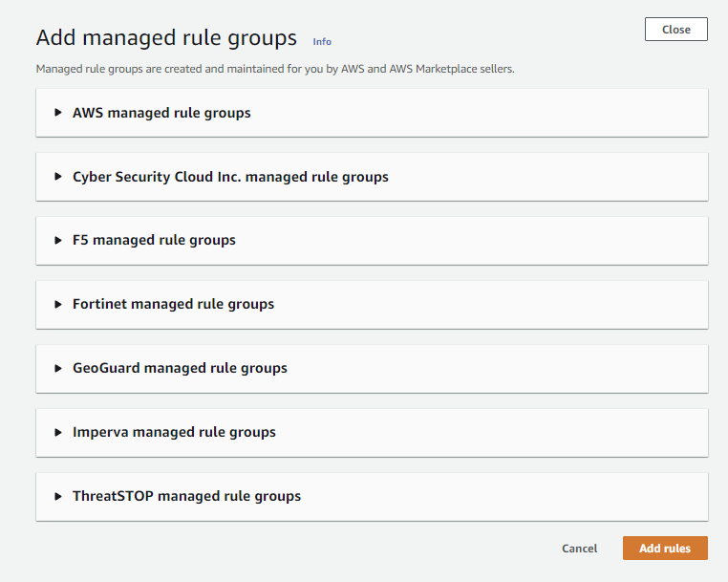The height and width of the screenshot is (582, 728).
Task: Expand the AWS managed rule groups arrow
Action: click(58, 113)
